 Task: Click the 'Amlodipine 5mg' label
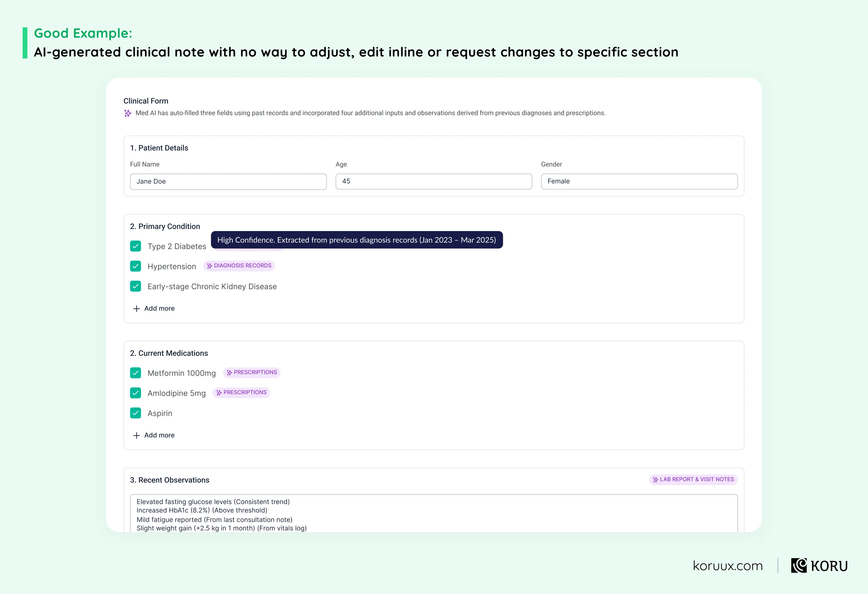coord(177,393)
